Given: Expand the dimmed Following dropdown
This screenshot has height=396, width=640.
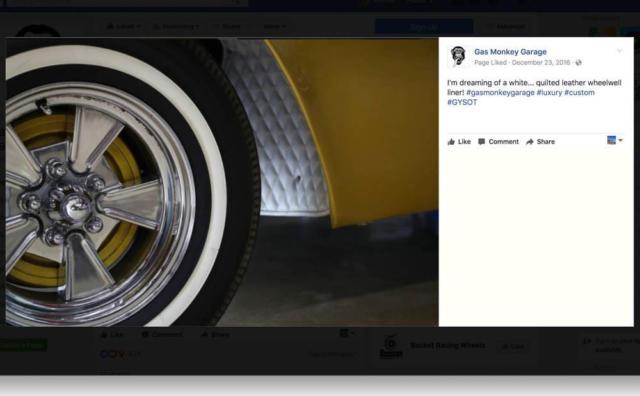Looking at the screenshot, I should 176,27.
